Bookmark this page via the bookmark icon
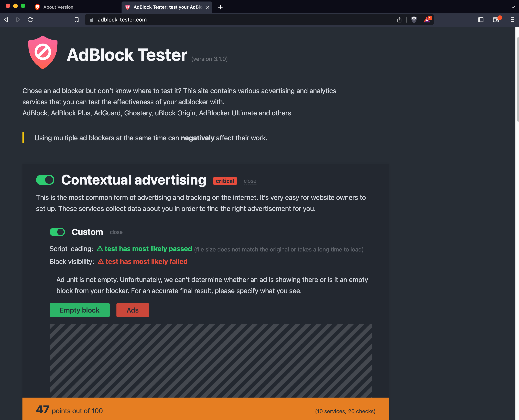519x420 pixels. pos(77,20)
